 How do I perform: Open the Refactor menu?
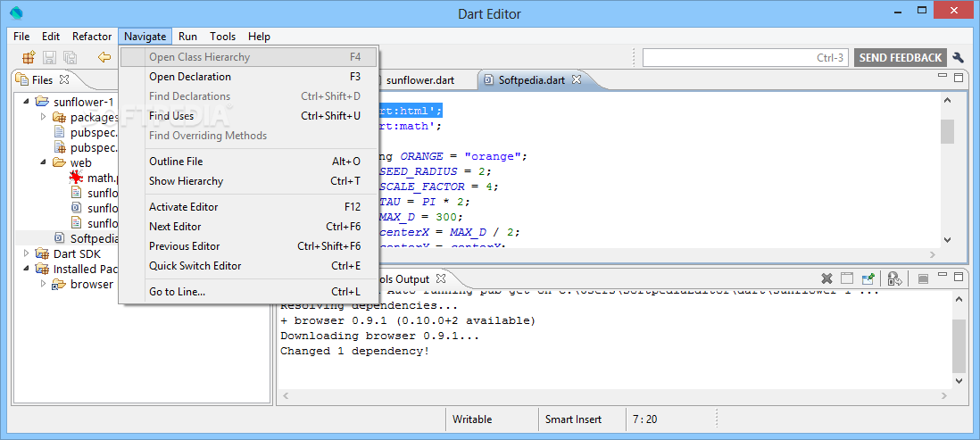[92, 37]
